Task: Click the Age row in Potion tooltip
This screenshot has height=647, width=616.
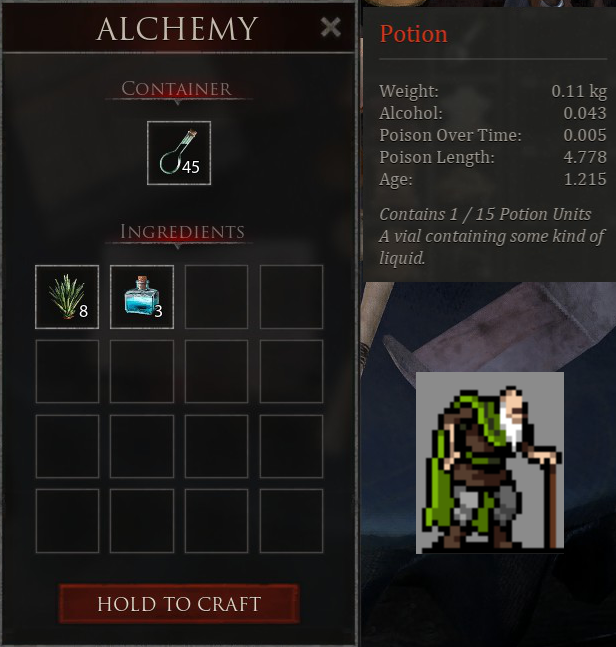Action: [x=493, y=179]
